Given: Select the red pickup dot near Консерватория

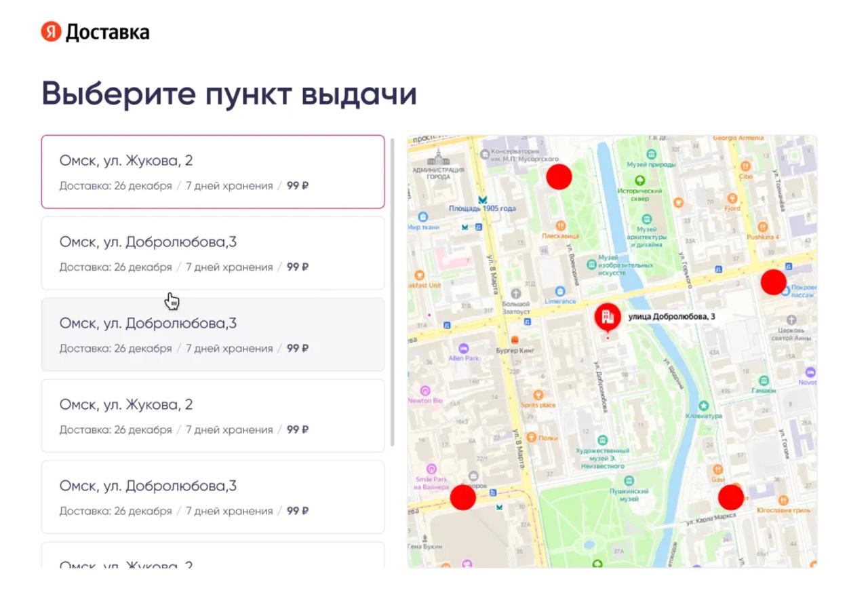Looking at the screenshot, I should tap(559, 176).
